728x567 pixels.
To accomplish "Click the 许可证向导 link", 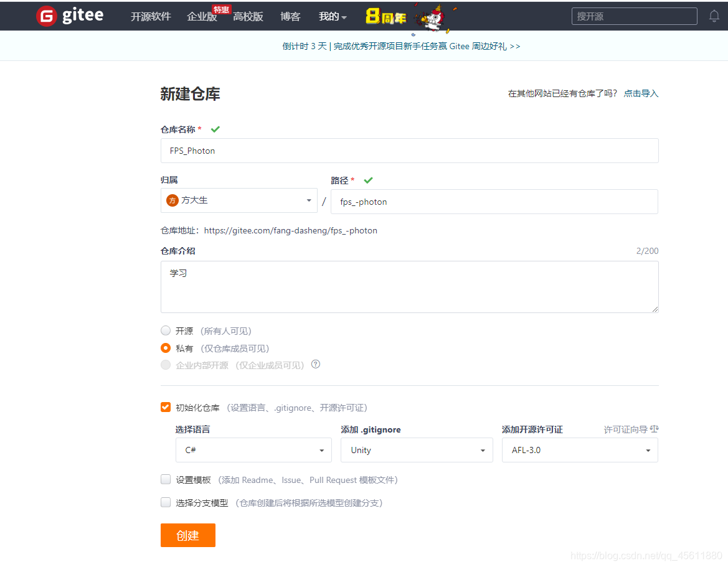I will pos(625,429).
